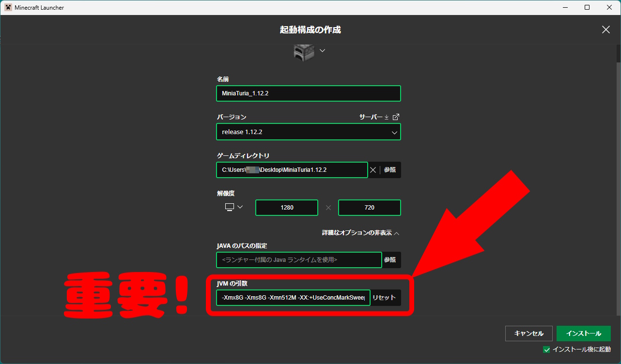Click the バージョン label text
Screen dimensions: 621x364
pyautogui.click(x=232, y=117)
